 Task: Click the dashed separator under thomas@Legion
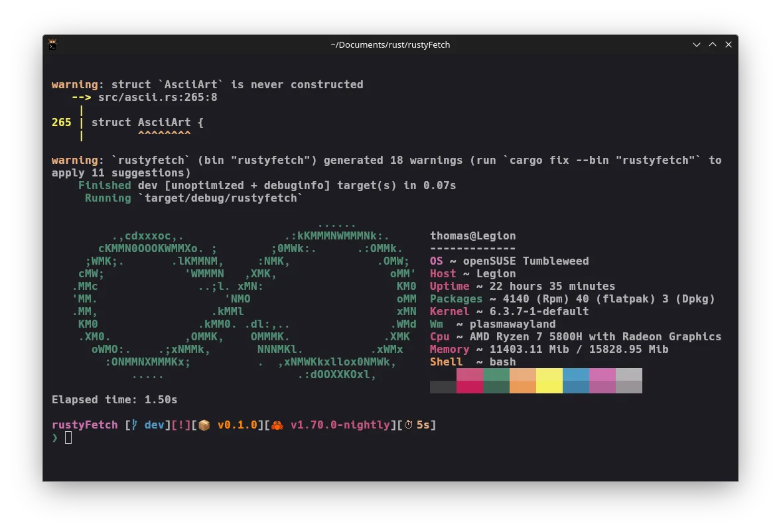(x=472, y=249)
